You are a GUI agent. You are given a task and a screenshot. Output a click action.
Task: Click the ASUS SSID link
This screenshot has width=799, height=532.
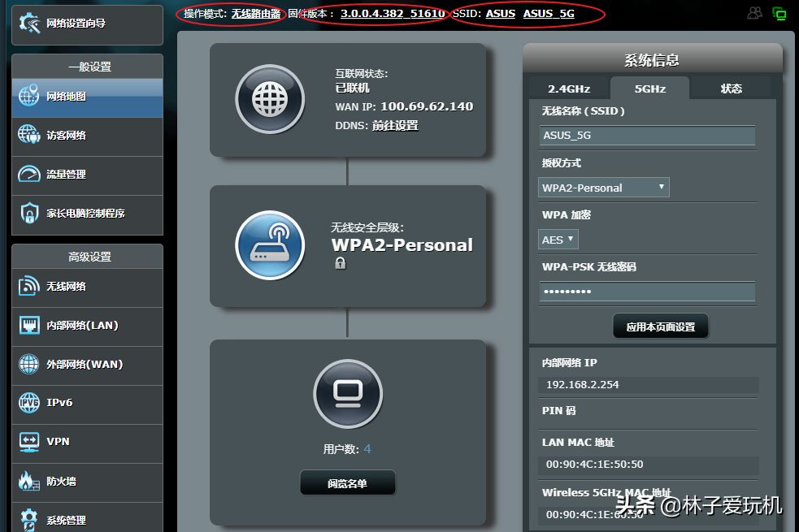coord(501,14)
